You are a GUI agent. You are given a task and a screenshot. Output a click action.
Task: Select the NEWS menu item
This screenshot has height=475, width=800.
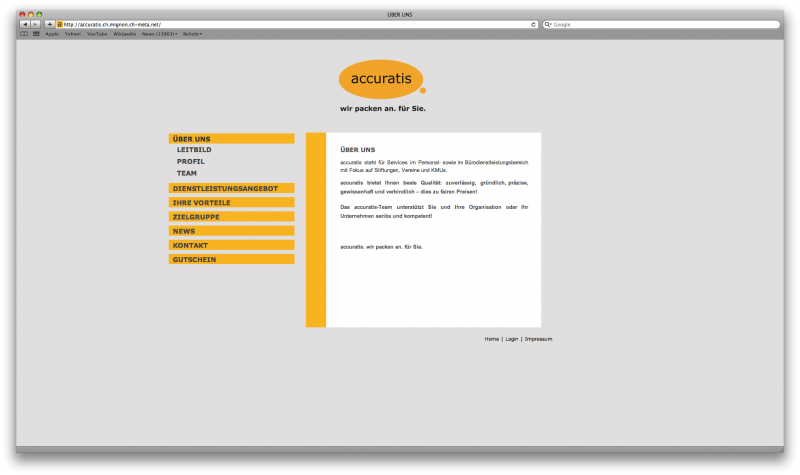point(232,231)
